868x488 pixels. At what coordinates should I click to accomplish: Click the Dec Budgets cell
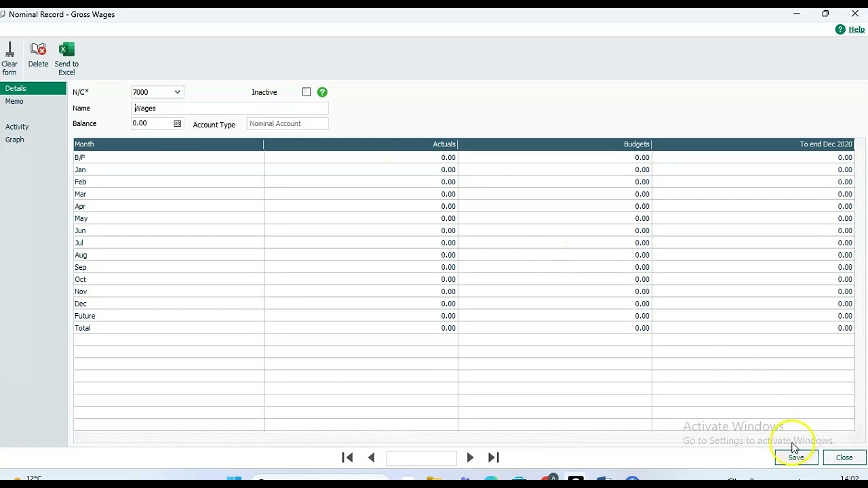[x=555, y=304]
